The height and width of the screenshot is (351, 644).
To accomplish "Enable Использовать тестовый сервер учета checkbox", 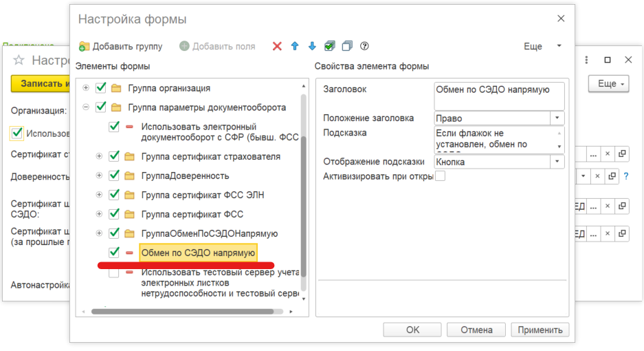I will click(x=114, y=273).
